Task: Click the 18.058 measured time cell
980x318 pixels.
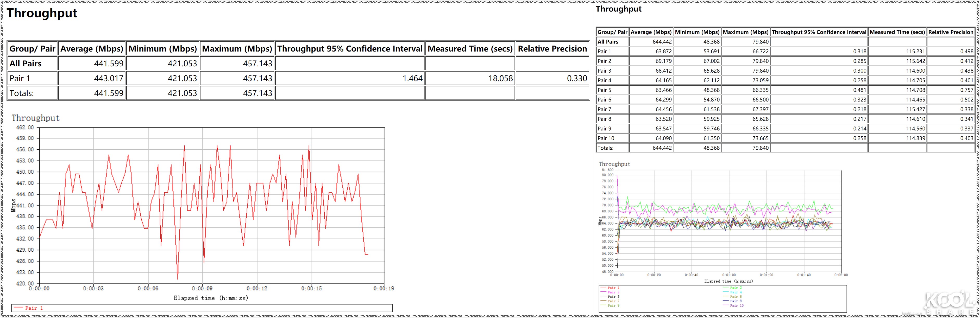Action: click(500, 78)
